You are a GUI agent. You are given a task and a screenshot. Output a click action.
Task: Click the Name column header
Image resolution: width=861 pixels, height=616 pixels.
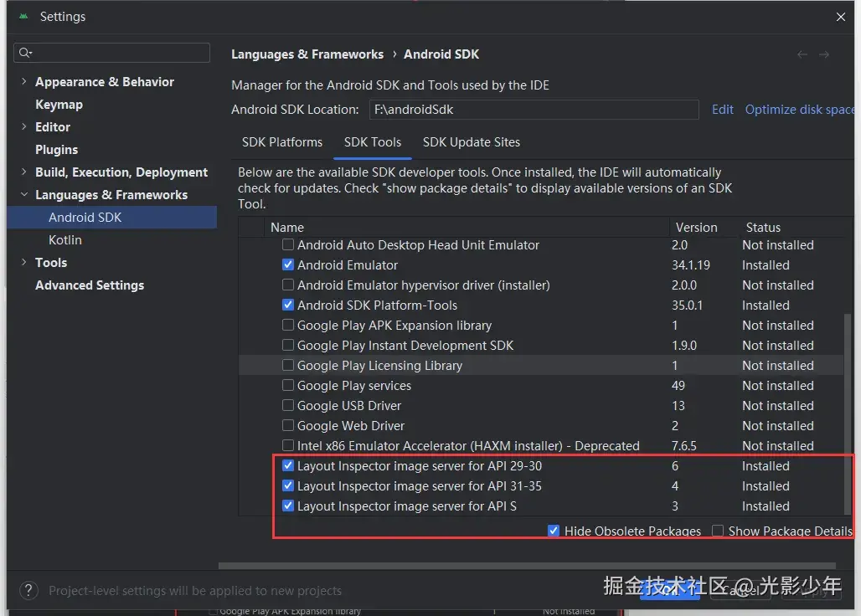pyautogui.click(x=287, y=228)
